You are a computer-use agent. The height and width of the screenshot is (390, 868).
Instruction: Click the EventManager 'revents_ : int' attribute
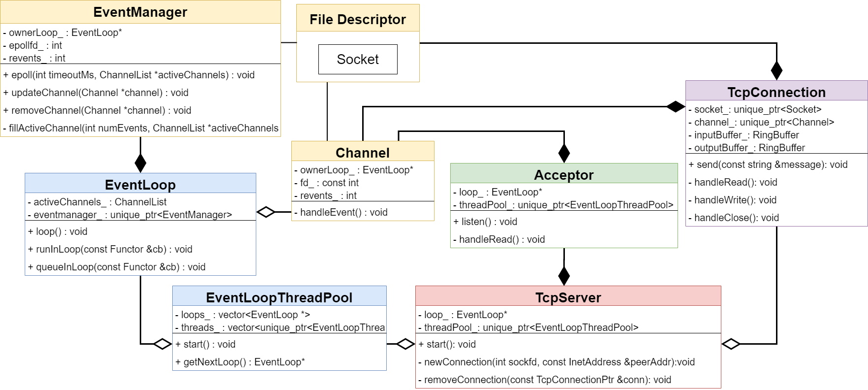pos(34,58)
